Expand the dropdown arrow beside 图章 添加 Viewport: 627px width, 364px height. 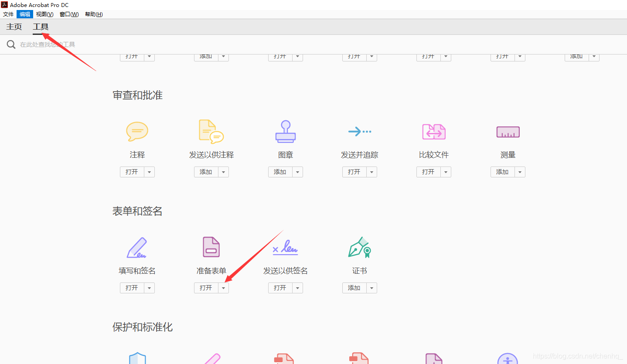pyautogui.click(x=298, y=172)
